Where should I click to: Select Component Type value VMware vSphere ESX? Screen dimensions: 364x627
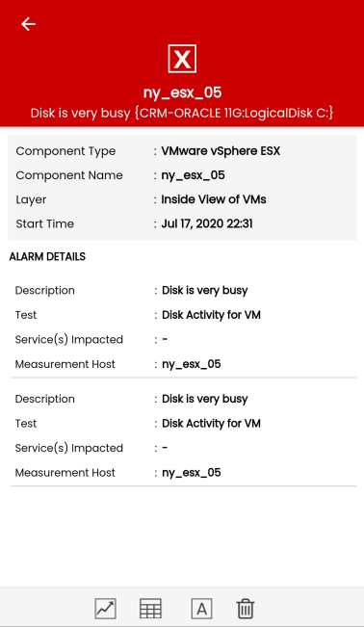221,151
